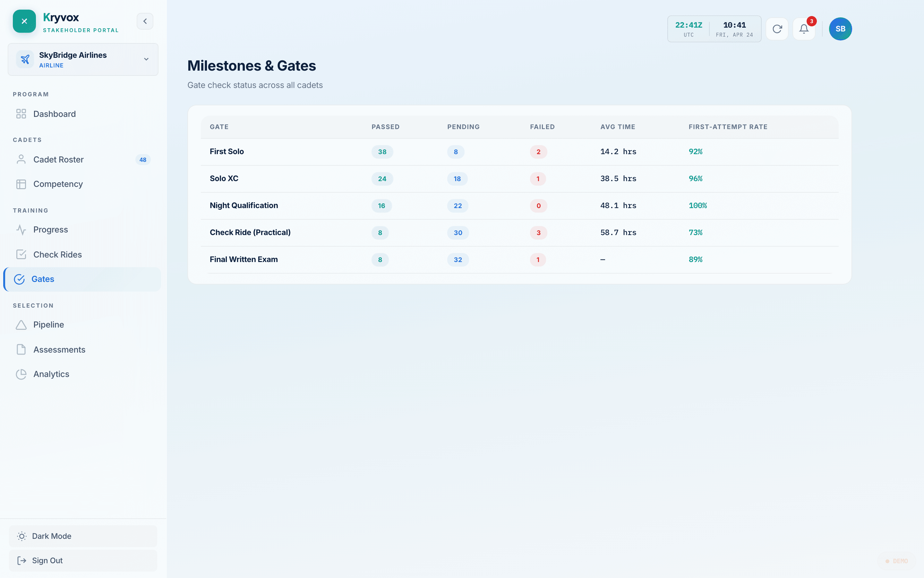The image size is (924, 578).
Task: Click the PASSED column header
Action: tap(385, 127)
